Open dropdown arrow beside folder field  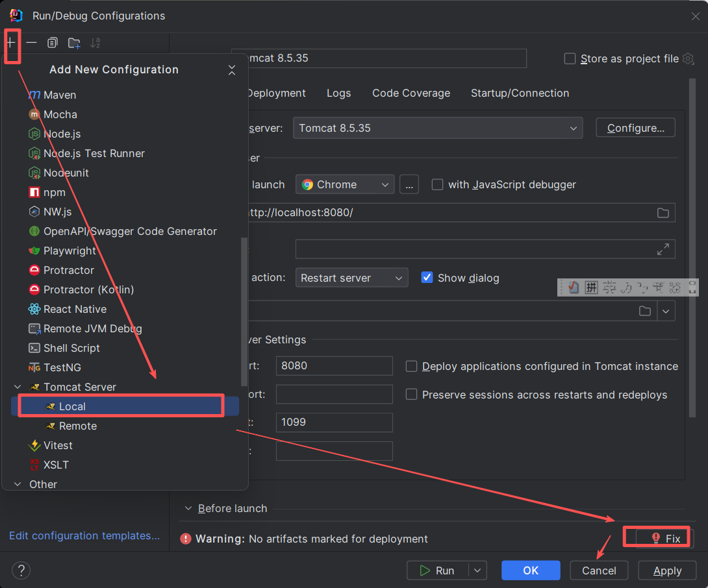[666, 311]
